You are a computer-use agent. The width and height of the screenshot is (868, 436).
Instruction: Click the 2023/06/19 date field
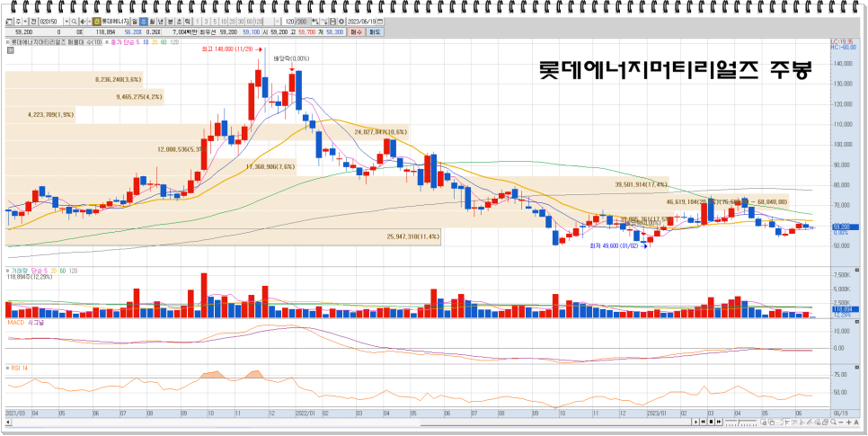coord(361,22)
